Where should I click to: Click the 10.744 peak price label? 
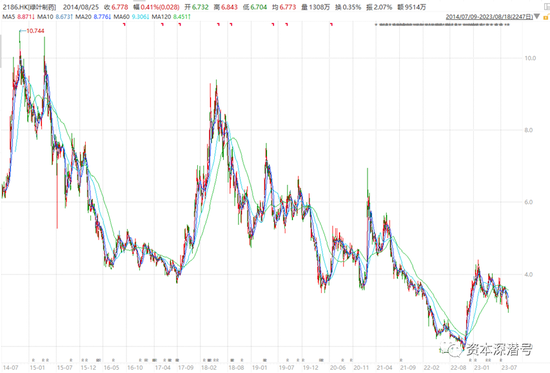point(35,31)
